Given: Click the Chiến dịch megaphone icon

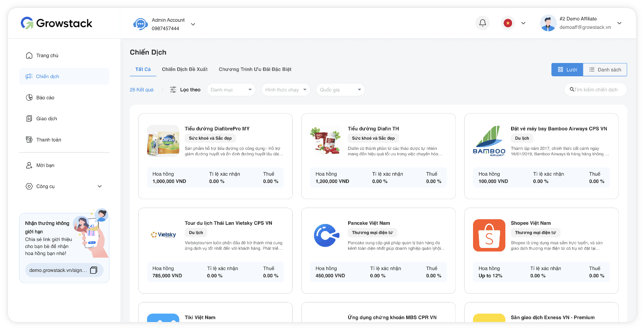Looking at the screenshot, I should [x=29, y=76].
